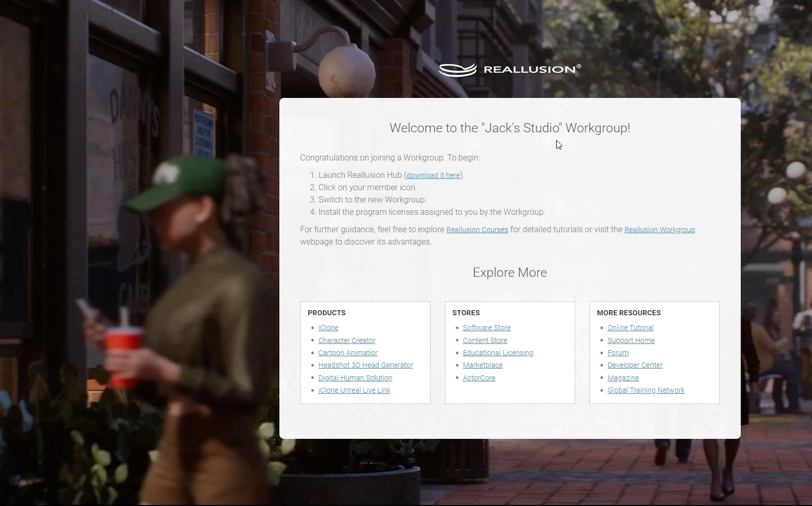Go to the Developer Center link
Image resolution: width=812 pixels, height=506 pixels.
635,365
